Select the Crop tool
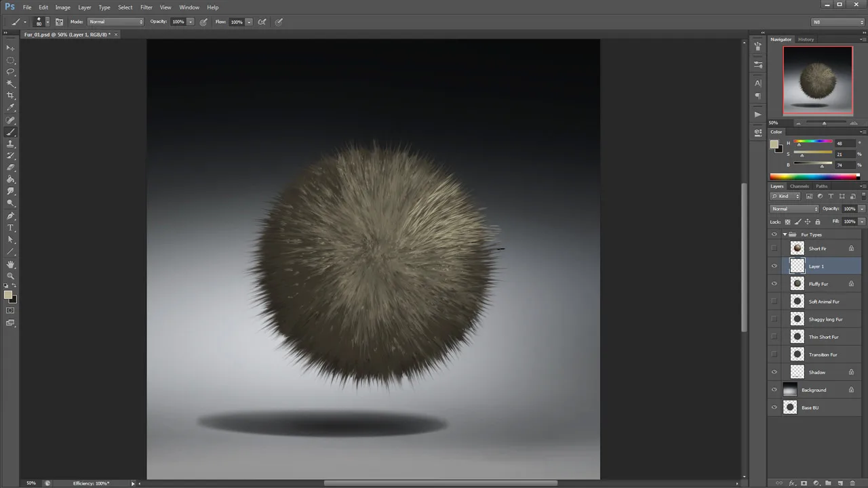 coord(10,95)
